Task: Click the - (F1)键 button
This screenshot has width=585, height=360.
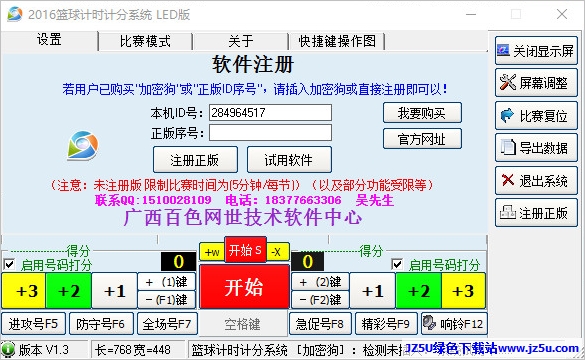Action: tap(166, 299)
